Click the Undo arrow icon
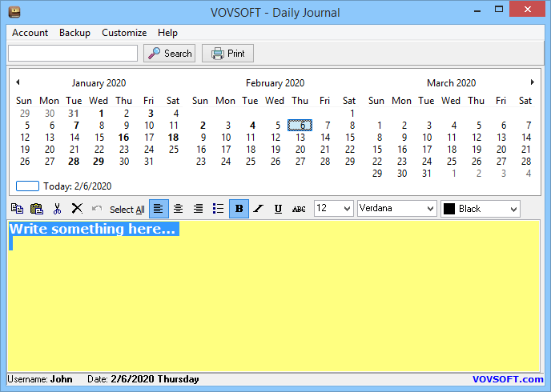This screenshot has width=551, height=392. 97,209
